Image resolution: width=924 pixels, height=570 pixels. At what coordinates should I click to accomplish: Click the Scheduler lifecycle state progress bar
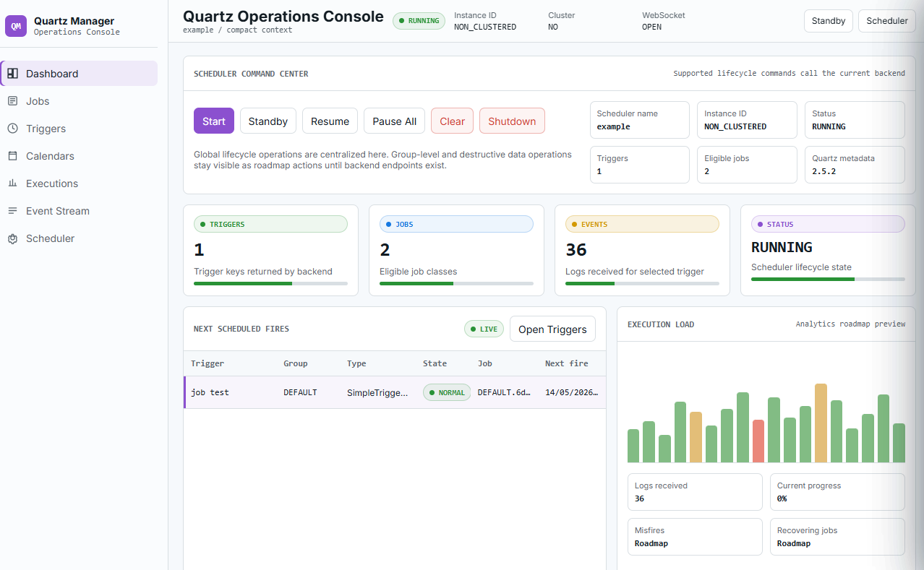(828, 279)
